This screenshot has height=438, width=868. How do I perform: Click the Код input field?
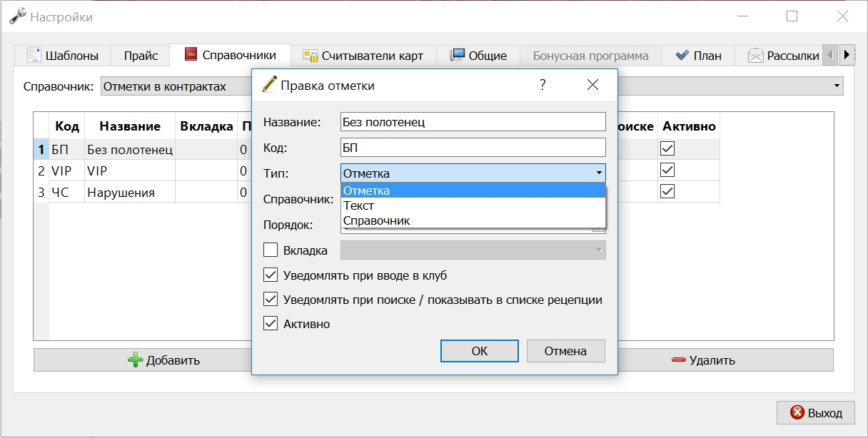click(x=473, y=148)
